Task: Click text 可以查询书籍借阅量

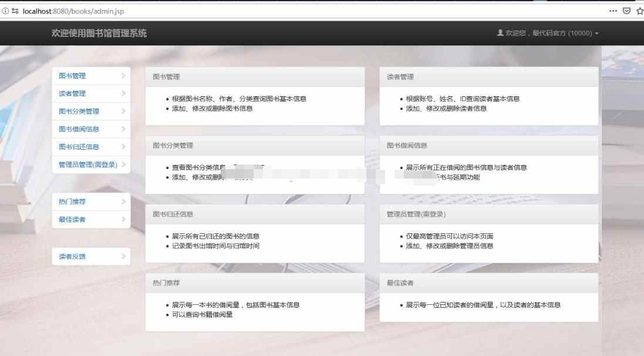Action: 202,314
